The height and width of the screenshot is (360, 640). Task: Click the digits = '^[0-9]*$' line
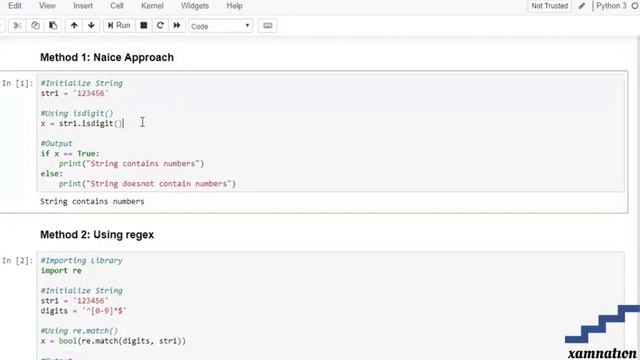[x=84, y=311]
